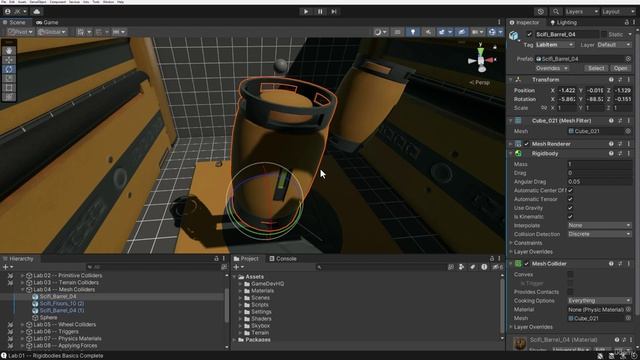Open the Collision Detection dropdown
The image size is (640, 360).
click(x=599, y=234)
